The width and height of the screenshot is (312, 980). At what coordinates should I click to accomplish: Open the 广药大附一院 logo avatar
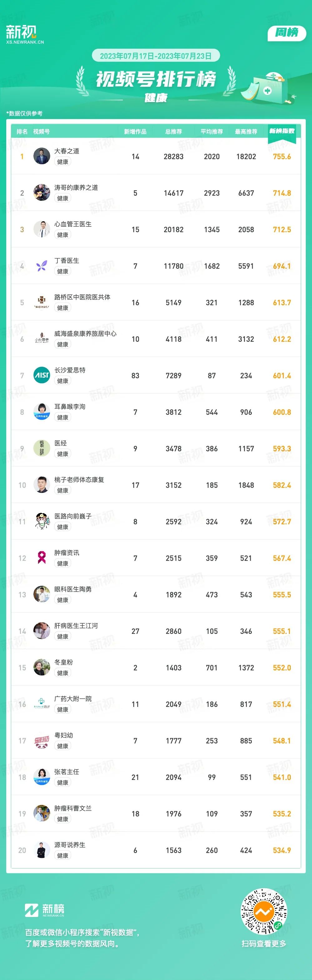(42, 704)
